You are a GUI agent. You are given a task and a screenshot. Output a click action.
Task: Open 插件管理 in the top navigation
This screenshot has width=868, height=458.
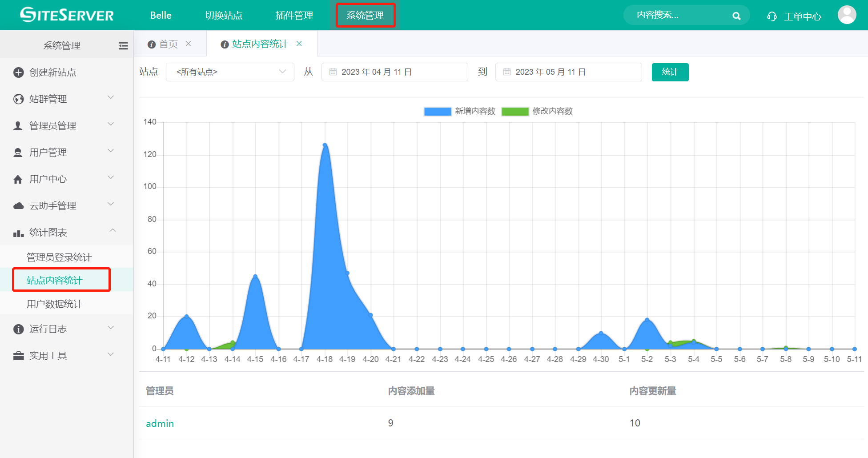(x=294, y=16)
